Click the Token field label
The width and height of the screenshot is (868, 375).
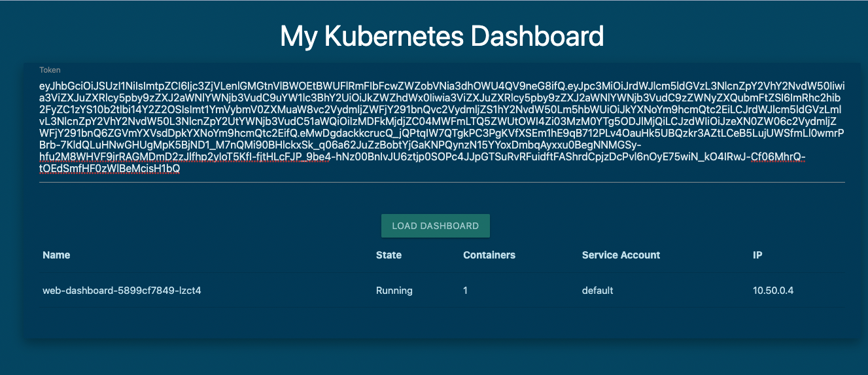50,69
